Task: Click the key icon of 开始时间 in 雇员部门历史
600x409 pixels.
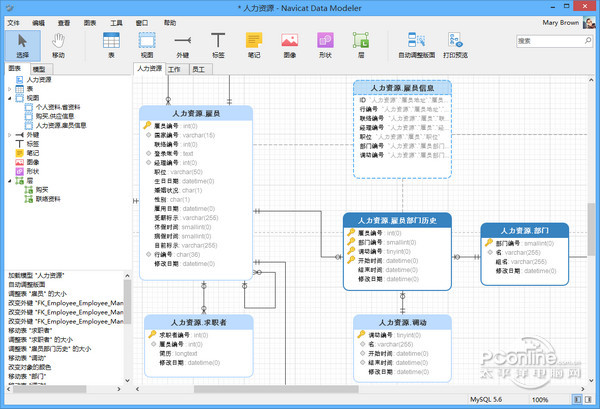Action: pyautogui.click(x=351, y=260)
